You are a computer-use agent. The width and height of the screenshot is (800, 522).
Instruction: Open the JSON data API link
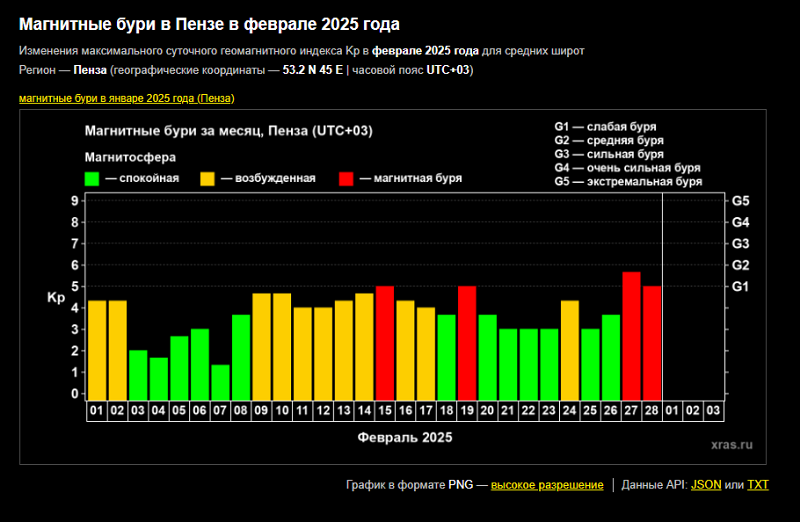[706, 485]
